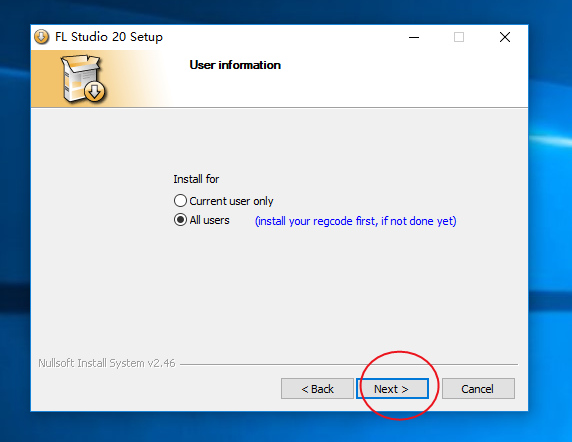The width and height of the screenshot is (572, 442).
Task: Click the greyed-out maximize window button
Action: click(x=459, y=37)
